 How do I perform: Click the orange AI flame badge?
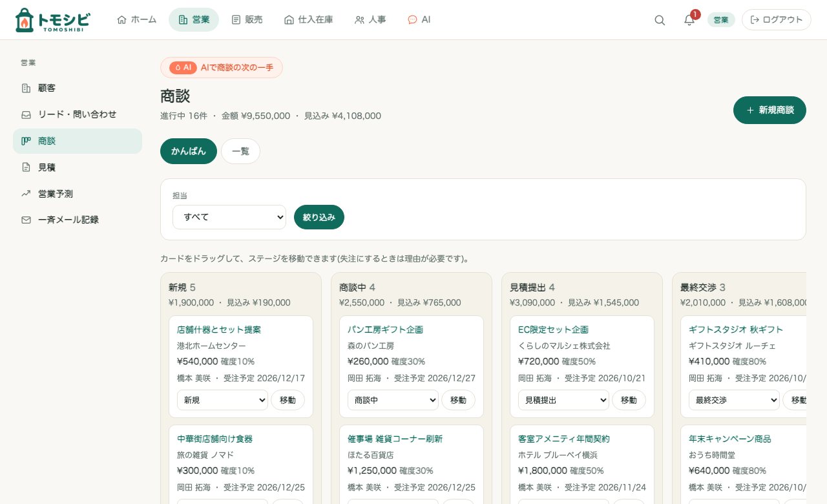(183, 67)
